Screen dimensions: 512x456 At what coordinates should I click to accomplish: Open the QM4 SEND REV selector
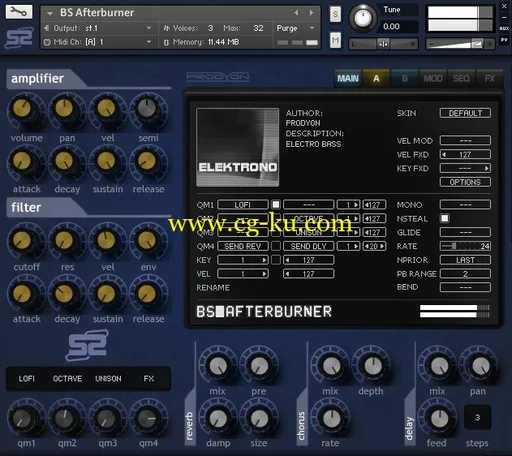[x=243, y=246]
